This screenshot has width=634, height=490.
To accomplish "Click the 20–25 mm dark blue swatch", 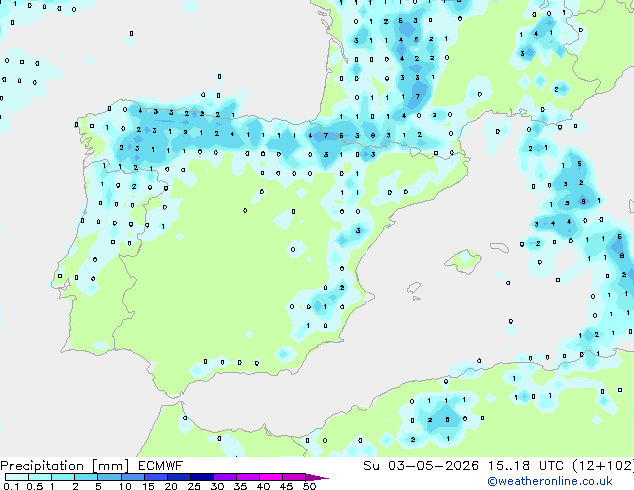I will (x=178, y=477).
